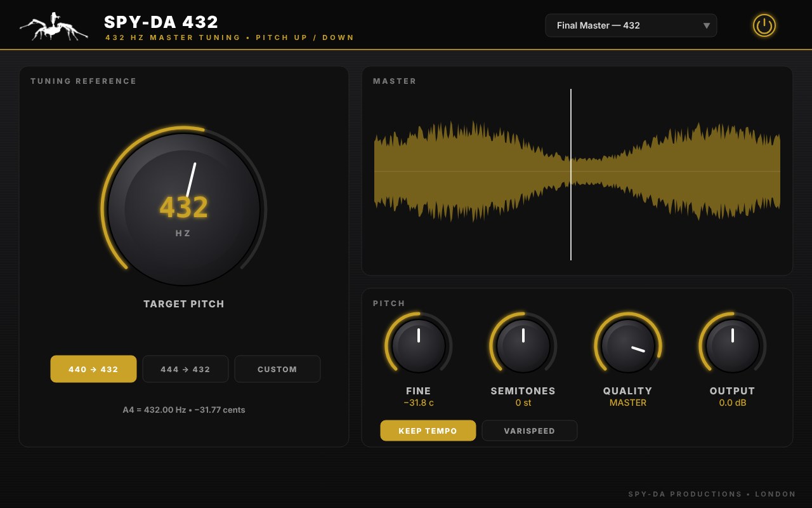
Task: Click the Tuning Reference panel heading
Action: (84, 81)
